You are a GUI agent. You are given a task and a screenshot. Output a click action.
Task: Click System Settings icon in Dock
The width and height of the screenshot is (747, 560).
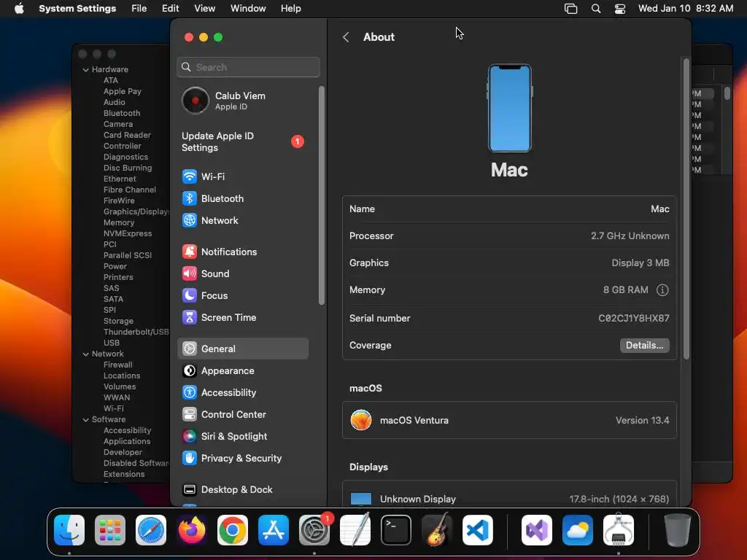(314, 530)
